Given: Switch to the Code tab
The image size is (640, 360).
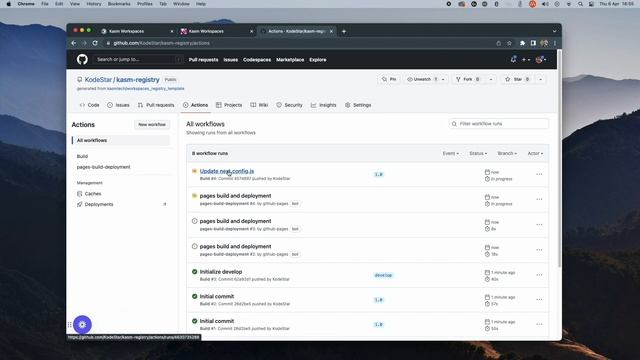Looking at the screenshot, I should [x=89, y=105].
